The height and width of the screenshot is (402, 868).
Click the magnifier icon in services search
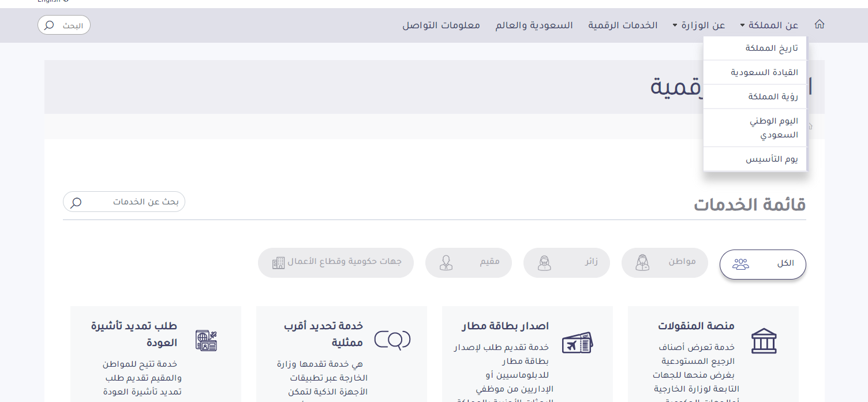[x=76, y=202]
